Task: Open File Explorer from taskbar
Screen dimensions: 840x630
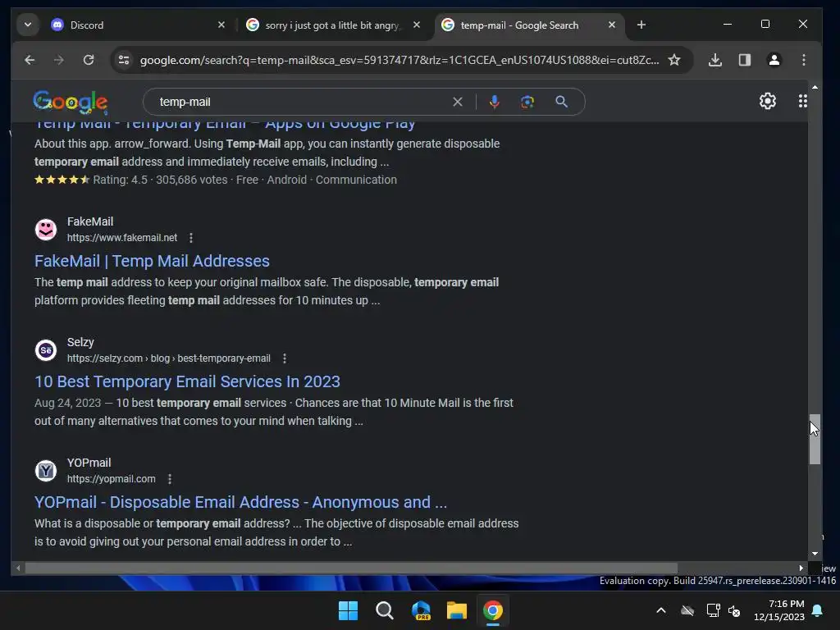Action: click(x=457, y=610)
